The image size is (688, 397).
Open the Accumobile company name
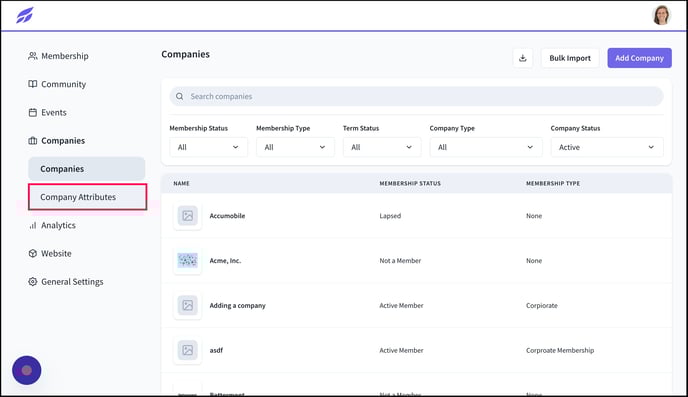click(x=227, y=215)
